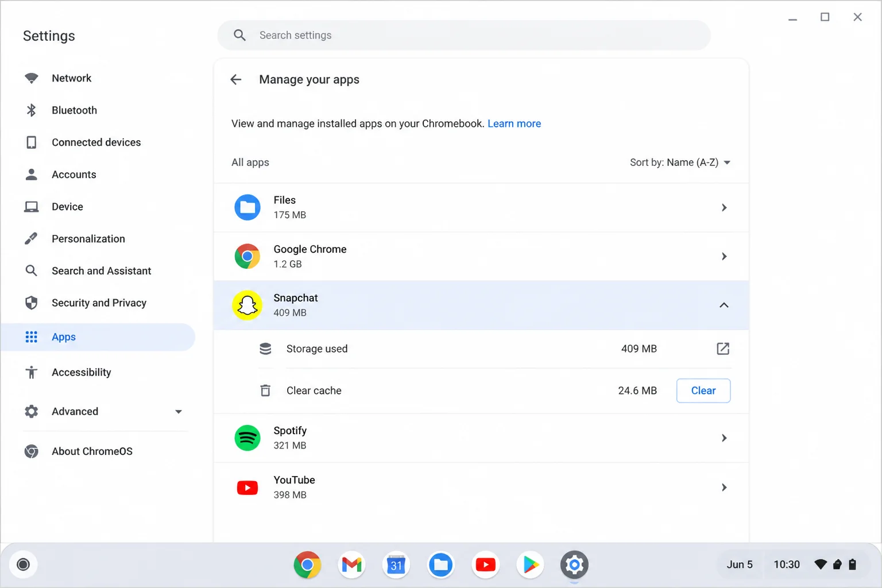This screenshot has width=882, height=588.
Task: Click the Files 175 MB size text
Action: [290, 215]
